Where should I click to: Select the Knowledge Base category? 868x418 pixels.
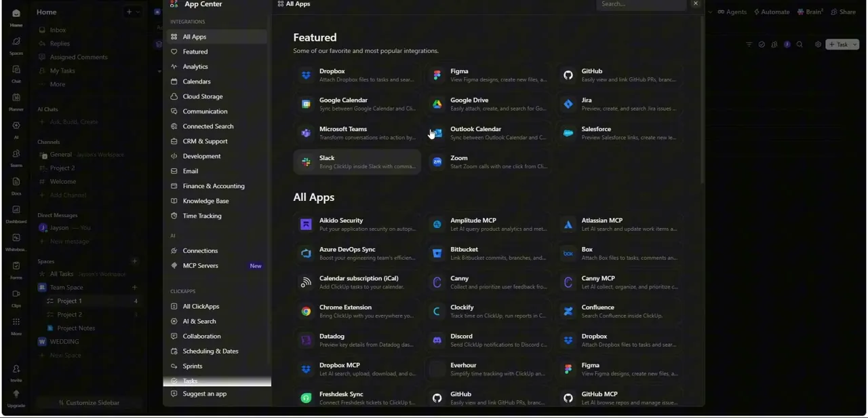217,201
